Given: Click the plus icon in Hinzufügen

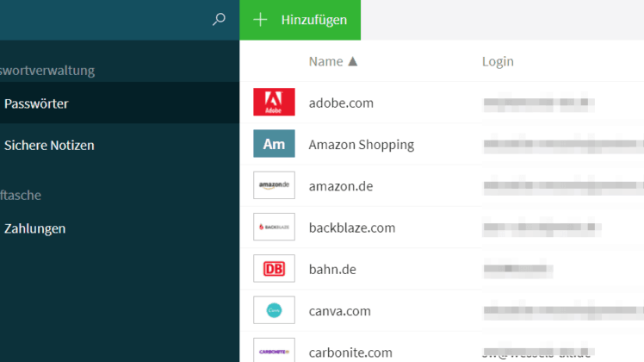Looking at the screenshot, I should coord(260,19).
